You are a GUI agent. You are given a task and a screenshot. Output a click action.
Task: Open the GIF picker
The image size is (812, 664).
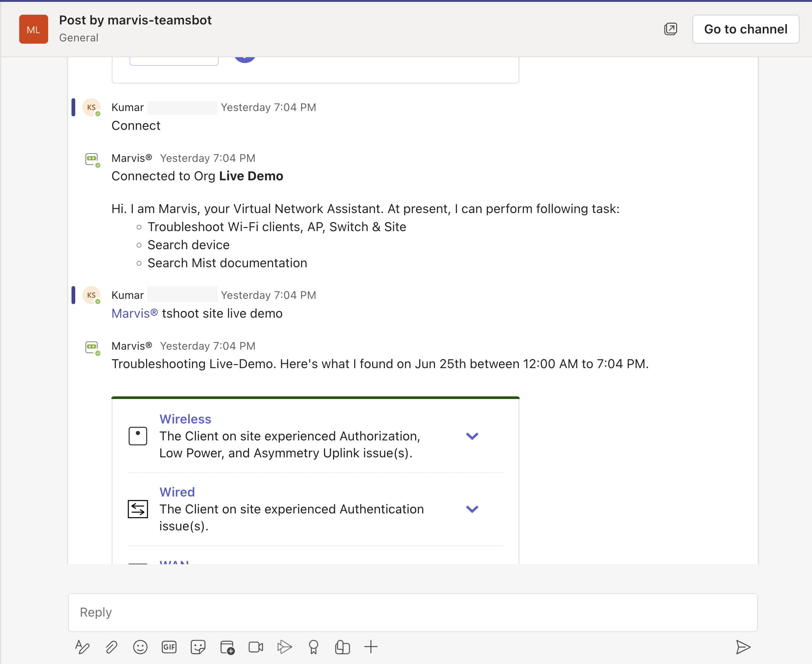coord(169,647)
